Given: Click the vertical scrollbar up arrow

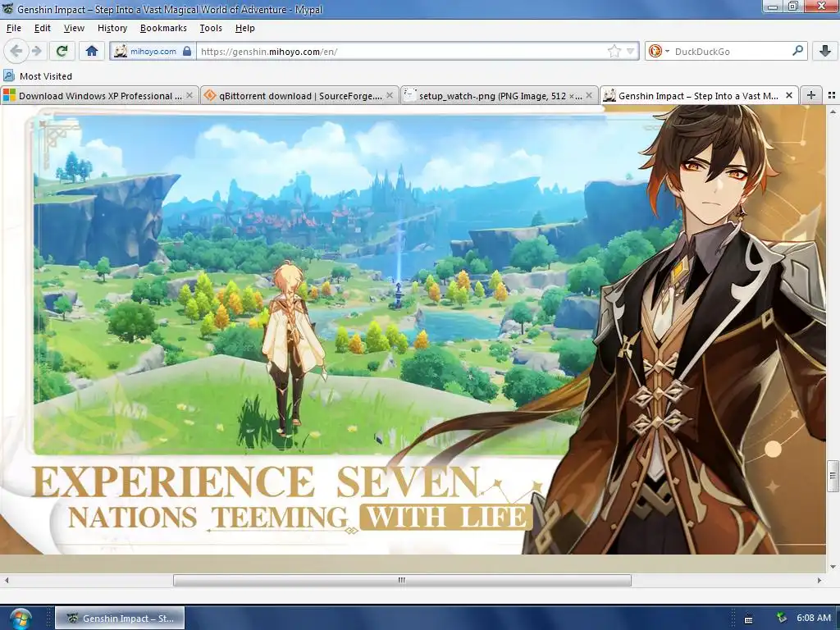Looking at the screenshot, I should [833, 112].
